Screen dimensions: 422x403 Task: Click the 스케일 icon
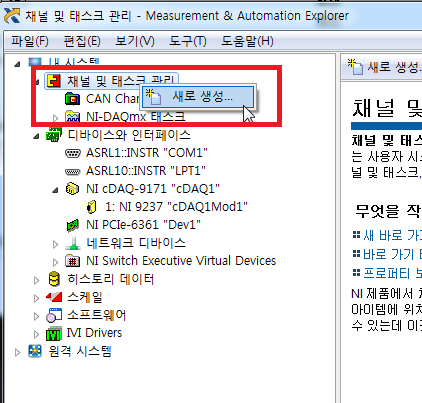coord(54,297)
